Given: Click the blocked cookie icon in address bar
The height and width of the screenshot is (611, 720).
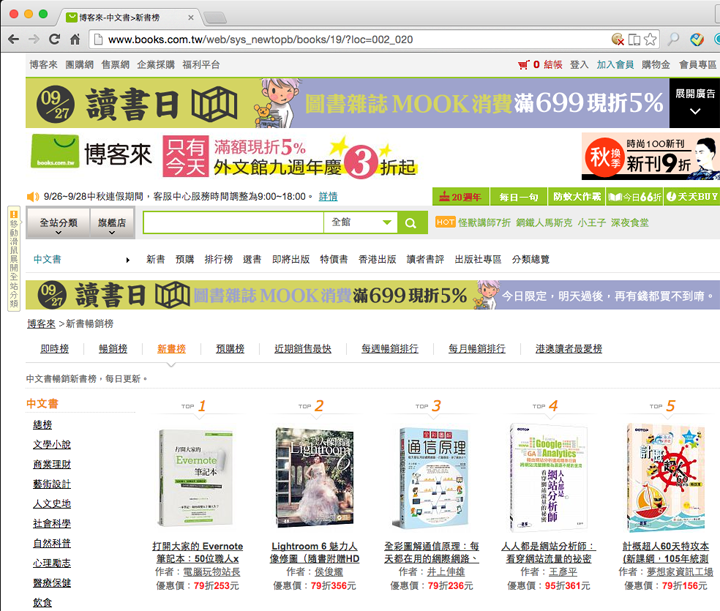Looking at the screenshot, I should click(x=618, y=39).
